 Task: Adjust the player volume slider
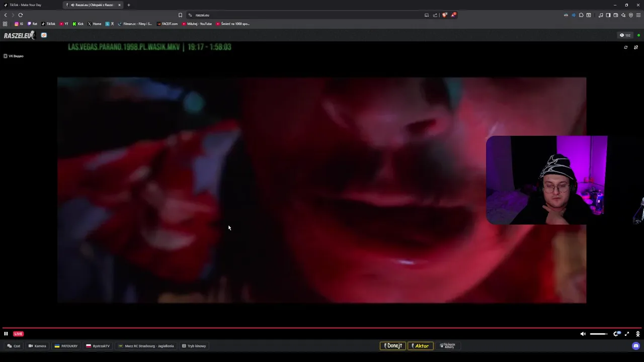(x=598, y=334)
